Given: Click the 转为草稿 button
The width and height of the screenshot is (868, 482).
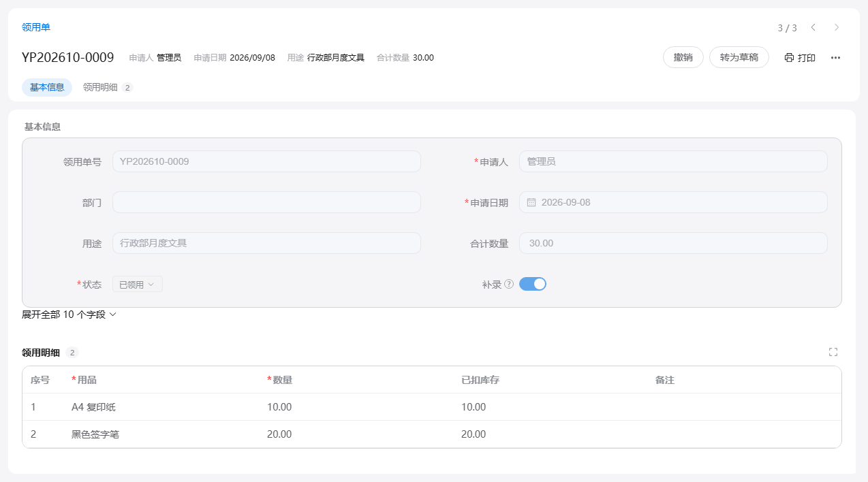Looking at the screenshot, I should pos(739,58).
